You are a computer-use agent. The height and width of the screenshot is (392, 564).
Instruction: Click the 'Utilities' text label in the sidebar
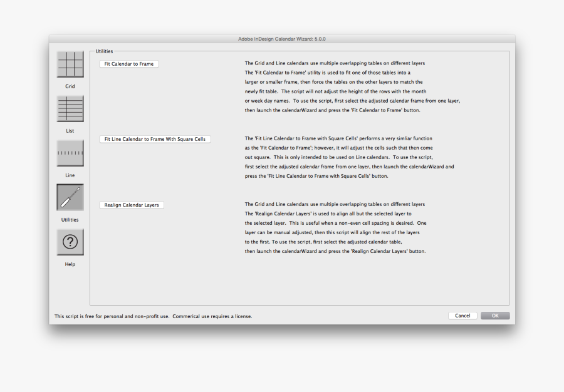click(x=70, y=220)
